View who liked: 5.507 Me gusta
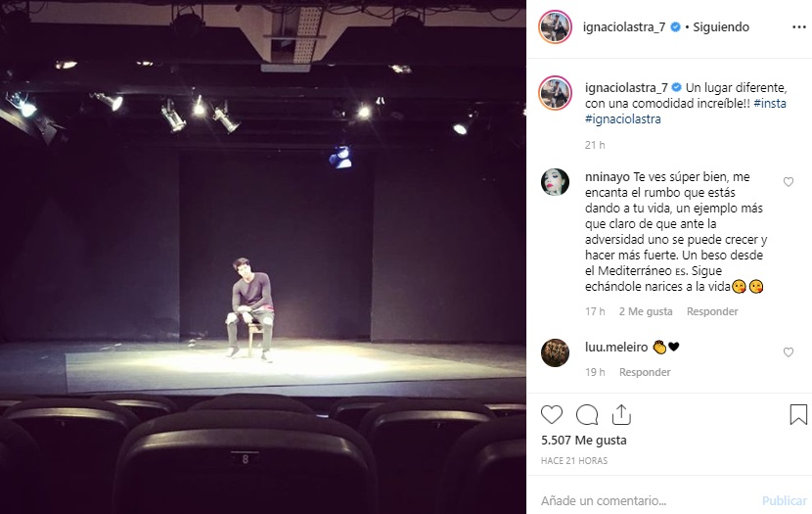The height and width of the screenshot is (514, 812). click(x=584, y=441)
